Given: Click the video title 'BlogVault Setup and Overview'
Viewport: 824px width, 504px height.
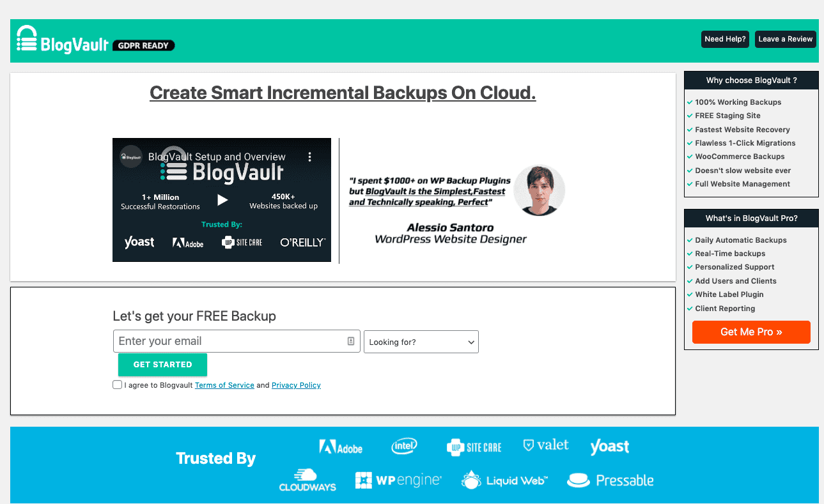Looking at the screenshot, I should pos(217,157).
